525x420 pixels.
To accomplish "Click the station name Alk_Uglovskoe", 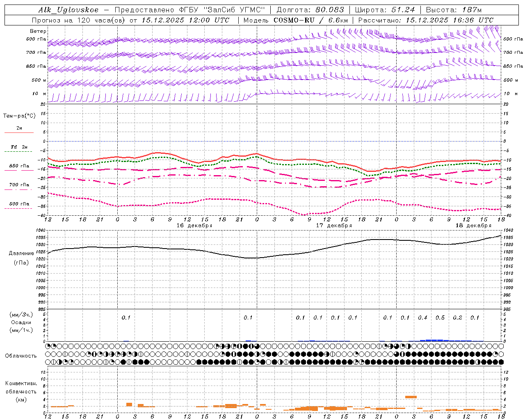I will pos(68,10).
